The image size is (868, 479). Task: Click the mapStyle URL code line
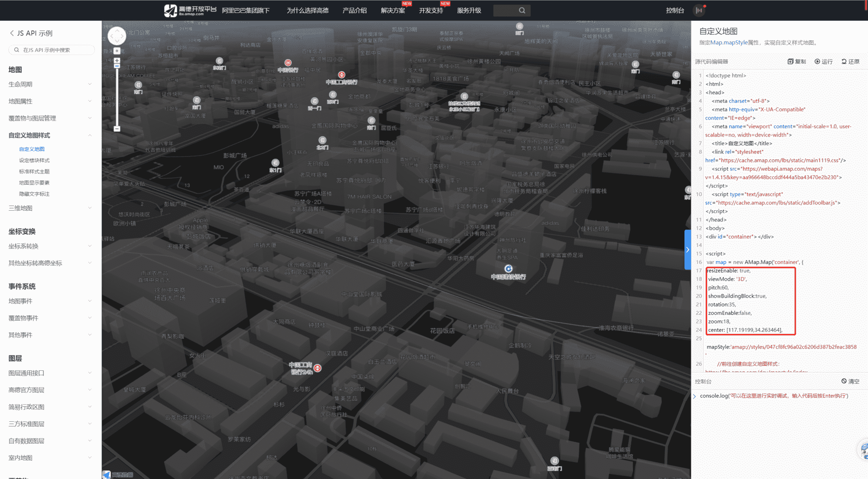(782, 347)
